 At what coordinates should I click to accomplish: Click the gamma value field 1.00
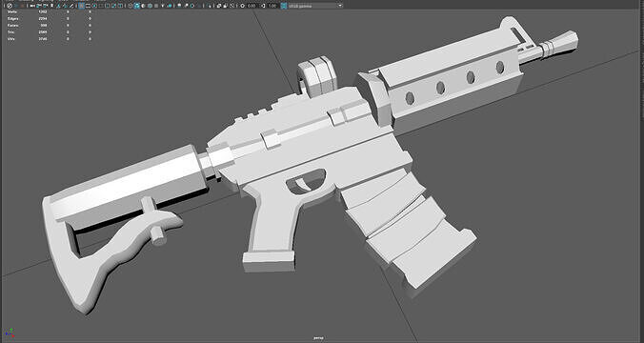272,6
